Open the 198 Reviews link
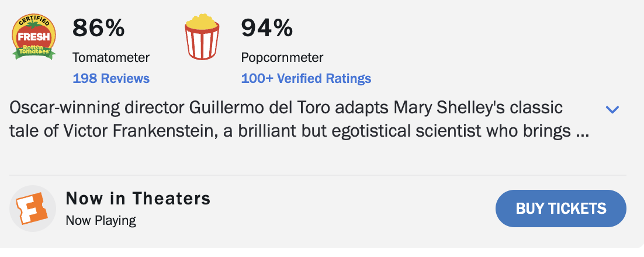Viewport: 644px width, 257px height. click(111, 78)
